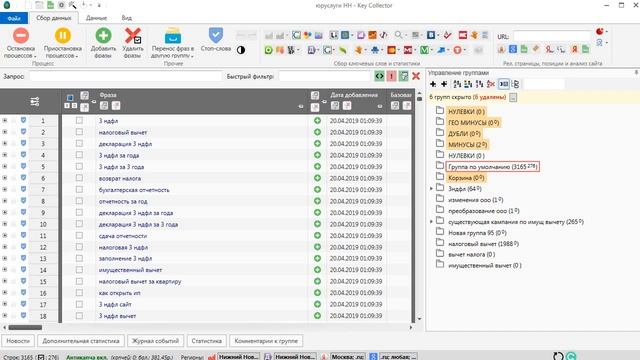Open the column settings sliders icon

click(35, 101)
